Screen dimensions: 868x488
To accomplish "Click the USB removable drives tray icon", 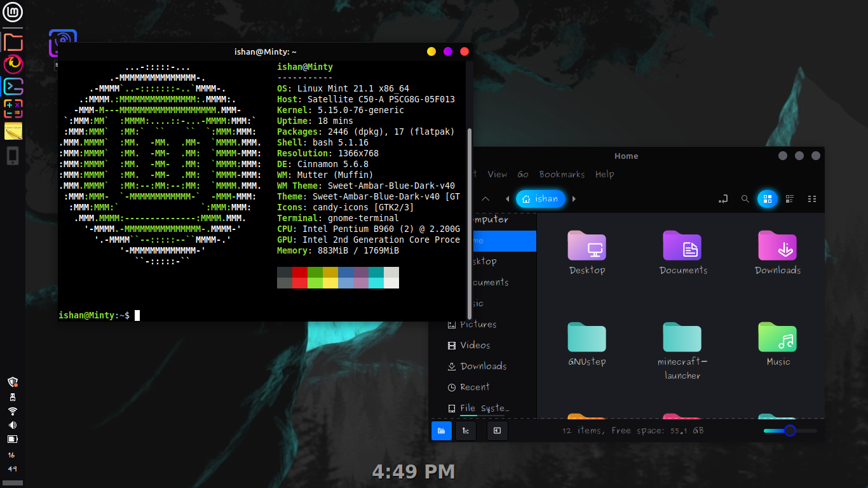I will [13, 397].
